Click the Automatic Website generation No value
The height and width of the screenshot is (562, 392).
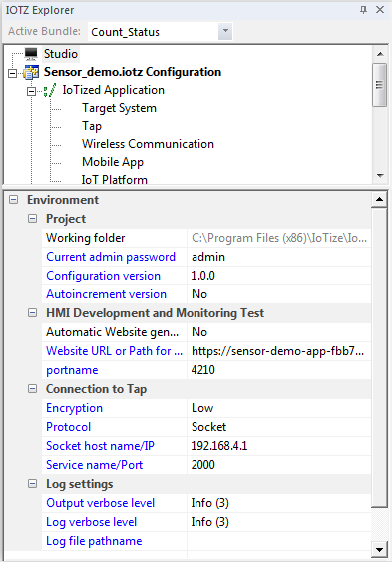point(279,332)
